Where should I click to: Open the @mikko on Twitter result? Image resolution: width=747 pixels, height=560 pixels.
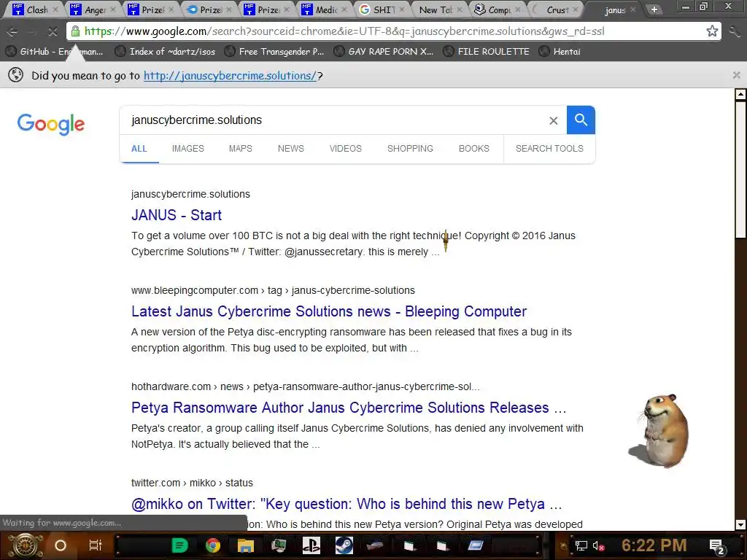point(347,504)
